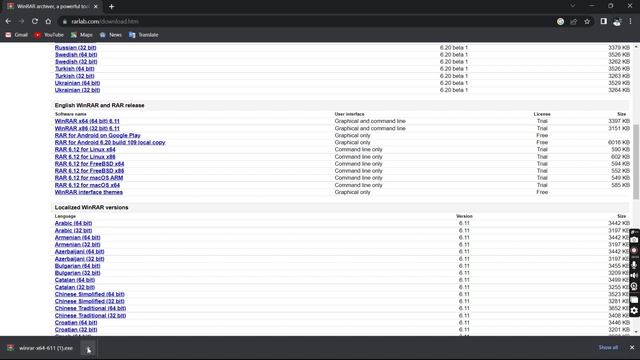Download RAR 6.12 for macOS x64
640x360 pixels.
pyautogui.click(x=87, y=185)
